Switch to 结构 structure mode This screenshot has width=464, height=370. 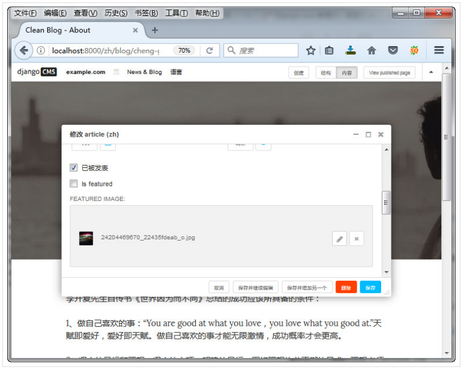326,73
